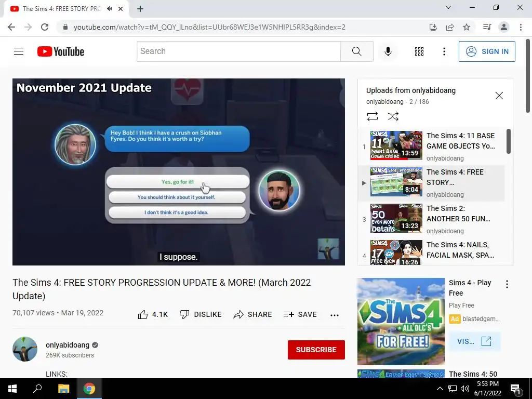Open the YouTube guide hamburger menu
The height and width of the screenshot is (399, 532).
pos(19,51)
